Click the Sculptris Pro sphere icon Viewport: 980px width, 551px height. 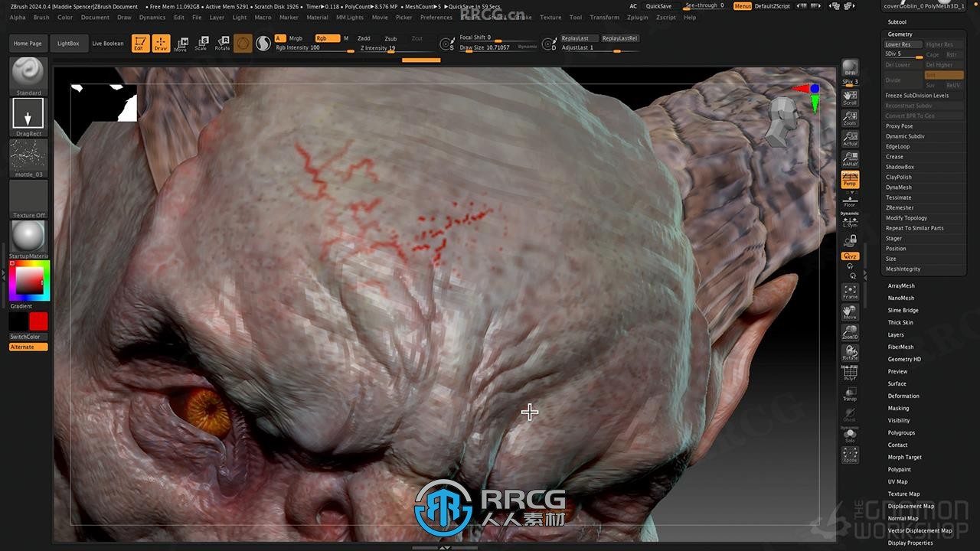click(243, 44)
